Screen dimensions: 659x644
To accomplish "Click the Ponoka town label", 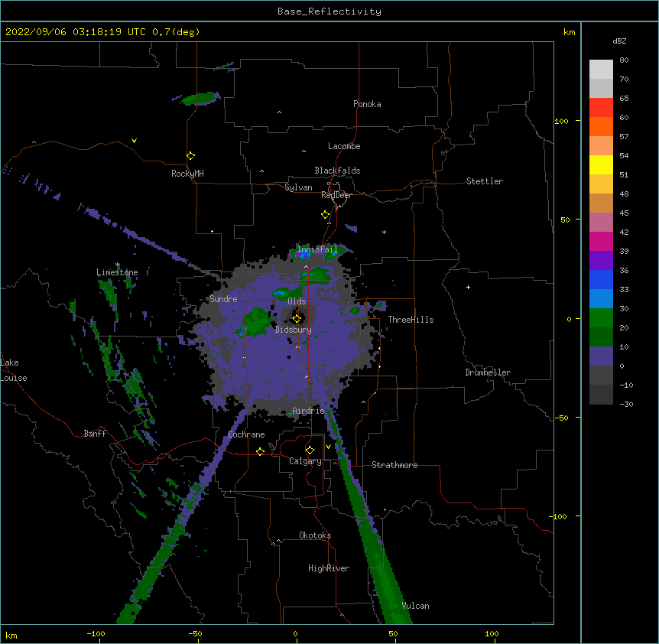I will point(367,104).
